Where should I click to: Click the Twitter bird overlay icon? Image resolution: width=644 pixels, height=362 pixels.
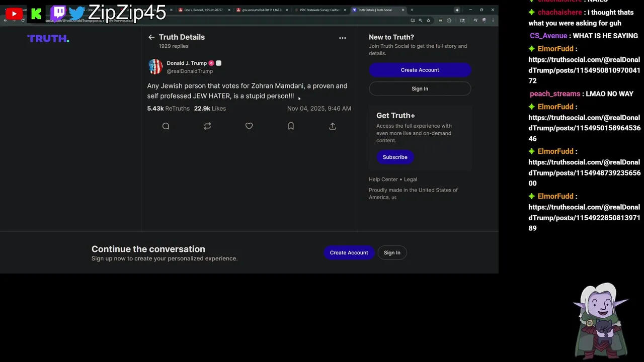[x=77, y=14]
